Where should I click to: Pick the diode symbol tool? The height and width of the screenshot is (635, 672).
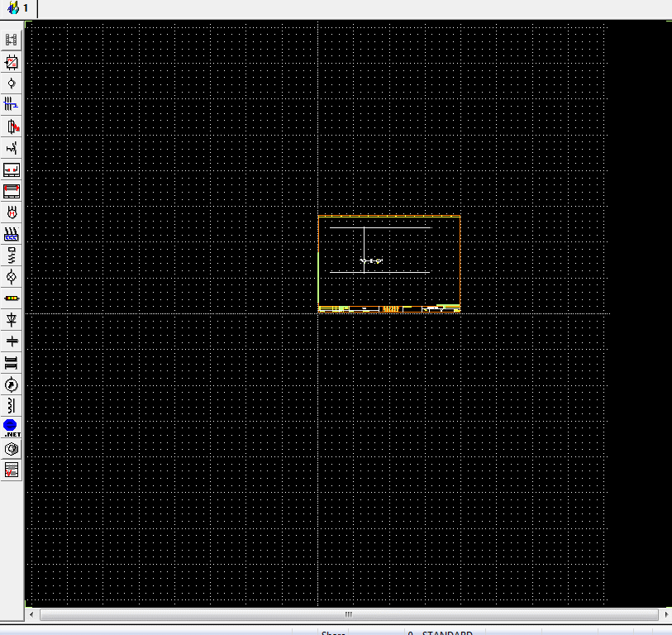(11, 320)
